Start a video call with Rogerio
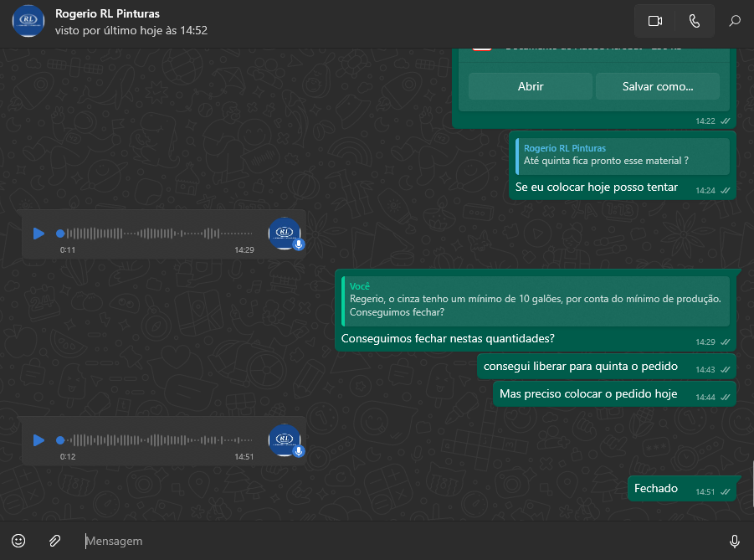 pos(654,21)
